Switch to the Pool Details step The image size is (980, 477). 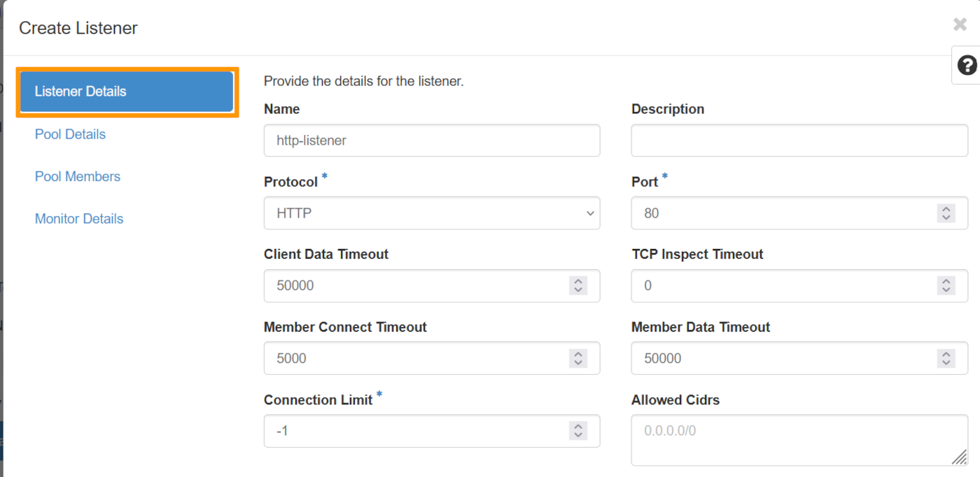(x=70, y=134)
